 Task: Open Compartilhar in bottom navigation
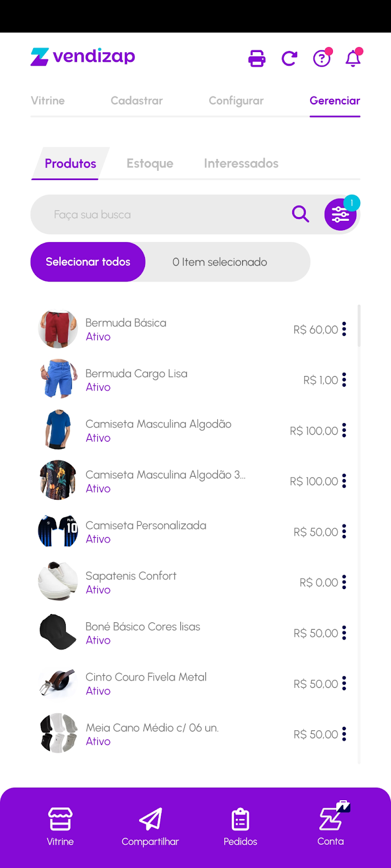tap(150, 826)
